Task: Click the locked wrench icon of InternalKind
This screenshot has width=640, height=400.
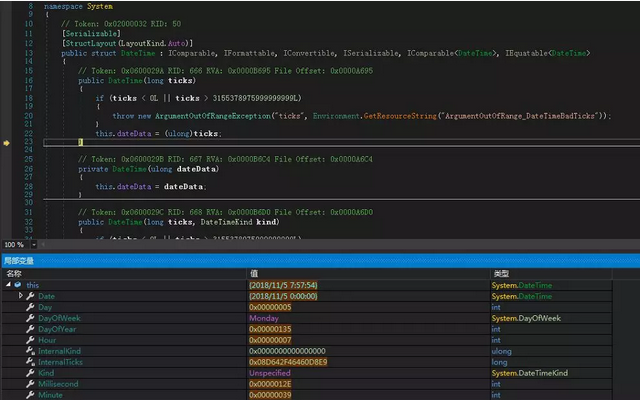Action: pyautogui.click(x=30, y=351)
